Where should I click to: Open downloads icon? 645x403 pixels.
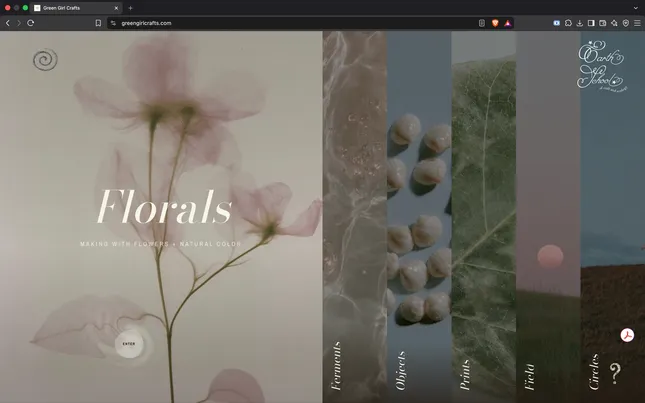(580, 23)
